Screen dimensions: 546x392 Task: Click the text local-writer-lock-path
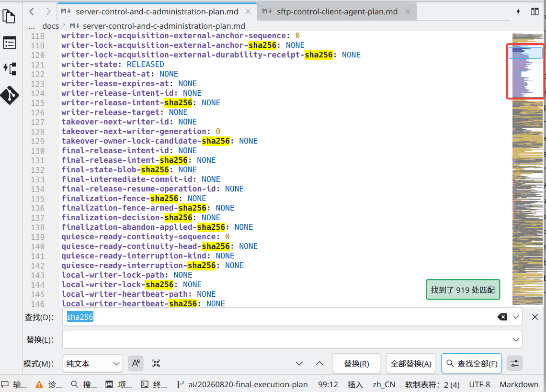tap(113, 275)
